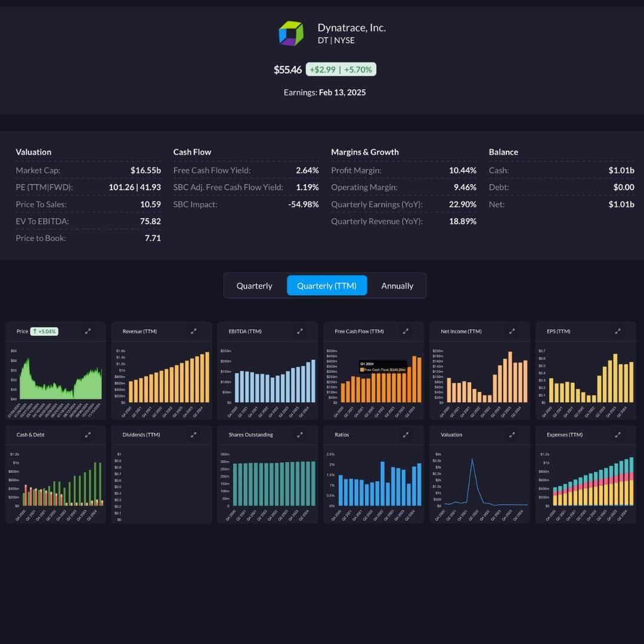The height and width of the screenshot is (644, 644).
Task: Click the Earnings: Feb 13, 2025 date
Action: click(x=324, y=92)
